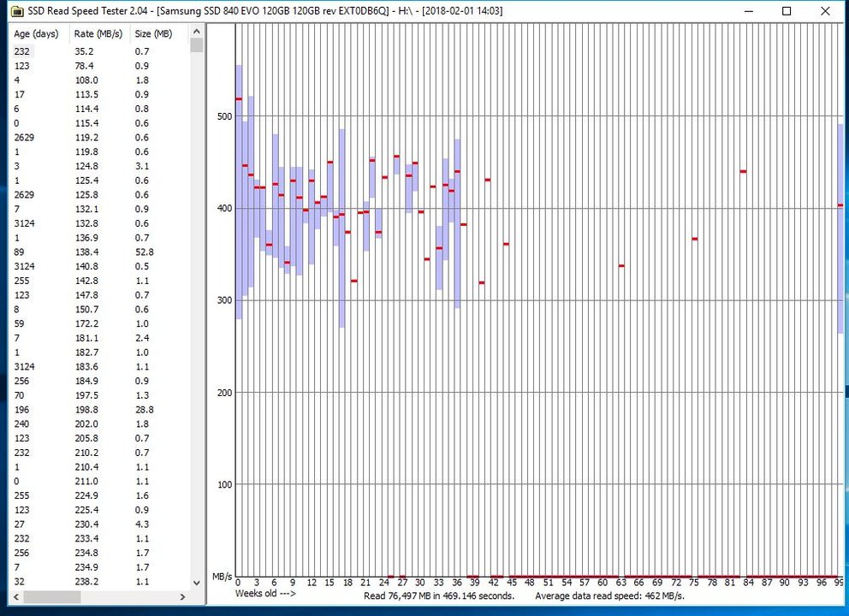
Task: Close the SSD Read Speed Tester window
Action: [825, 11]
